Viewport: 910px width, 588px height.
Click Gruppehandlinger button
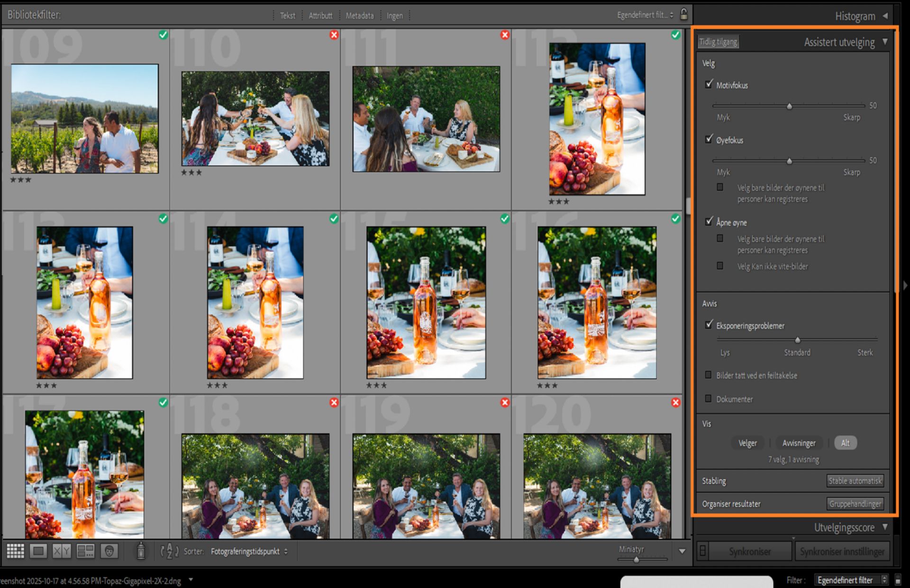point(855,504)
